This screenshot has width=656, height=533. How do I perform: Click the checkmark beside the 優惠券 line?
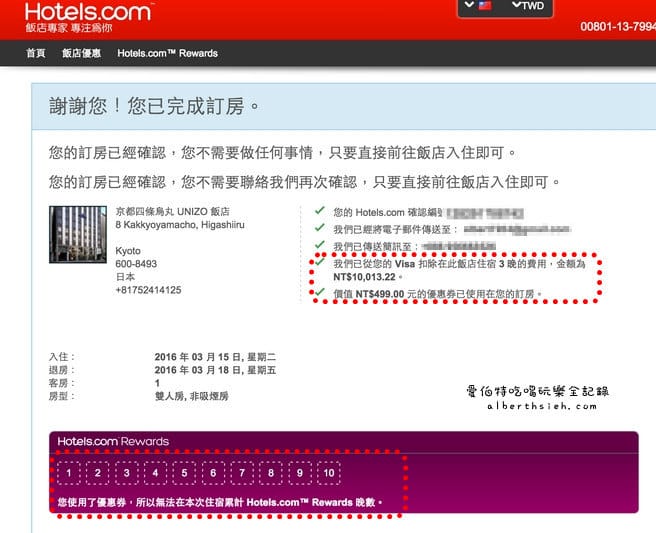tap(320, 292)
